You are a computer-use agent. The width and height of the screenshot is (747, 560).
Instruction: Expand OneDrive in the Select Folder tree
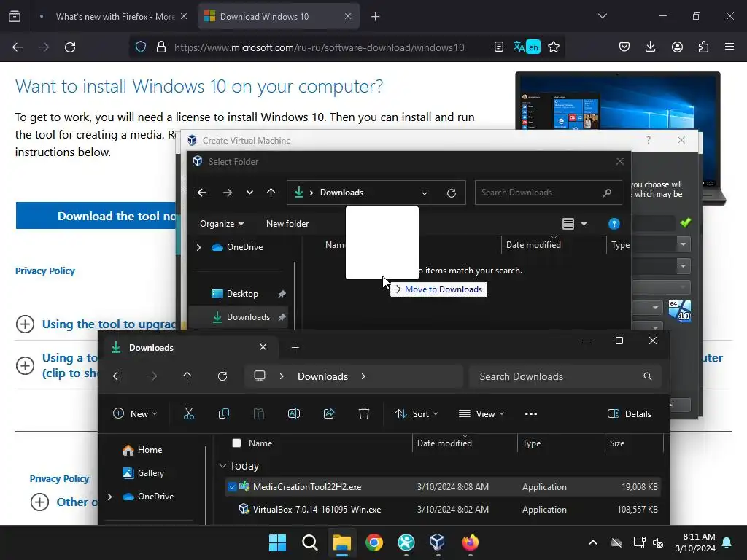199,247
